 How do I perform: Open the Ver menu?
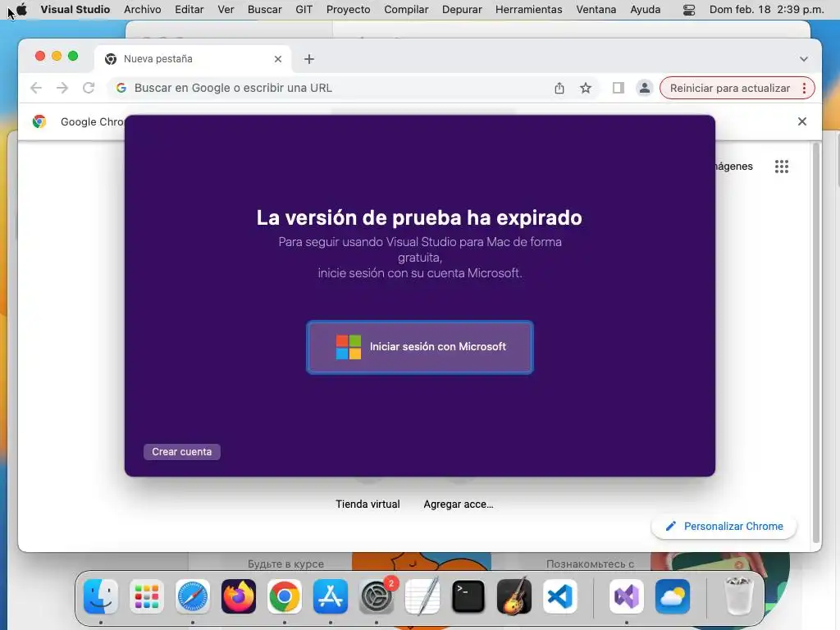click(226, 10)
